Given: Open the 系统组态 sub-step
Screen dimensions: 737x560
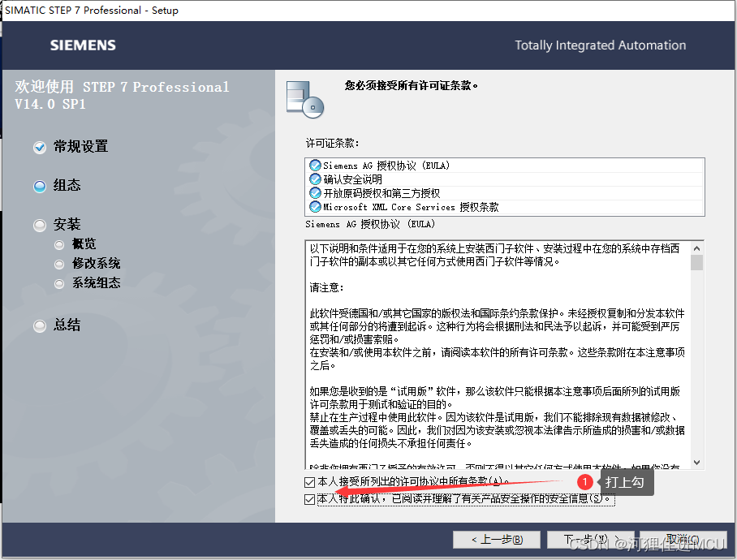Looking at the screenshot, I should [97, 282].
